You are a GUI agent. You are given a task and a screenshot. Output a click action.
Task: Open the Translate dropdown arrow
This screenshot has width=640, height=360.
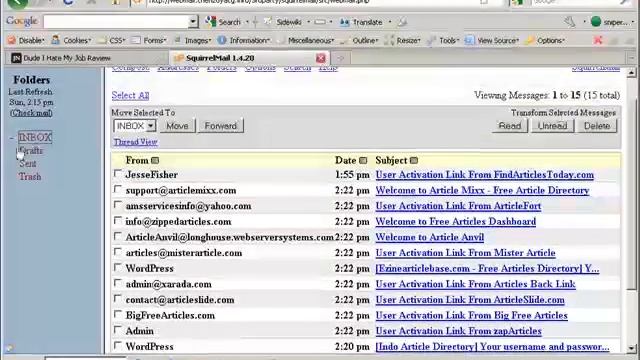point(390,22)
